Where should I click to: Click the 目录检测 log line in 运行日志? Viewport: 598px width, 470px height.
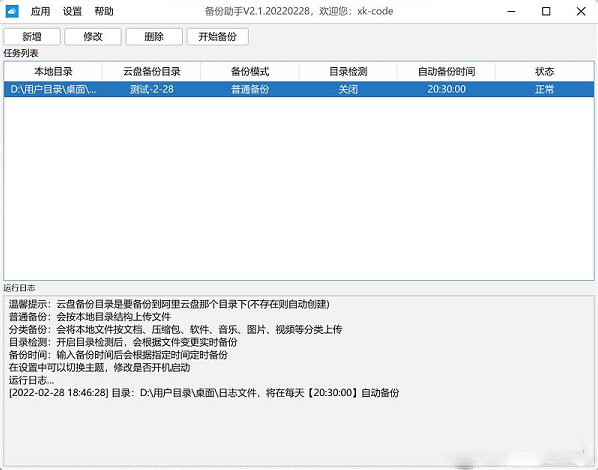coord(123,342)
